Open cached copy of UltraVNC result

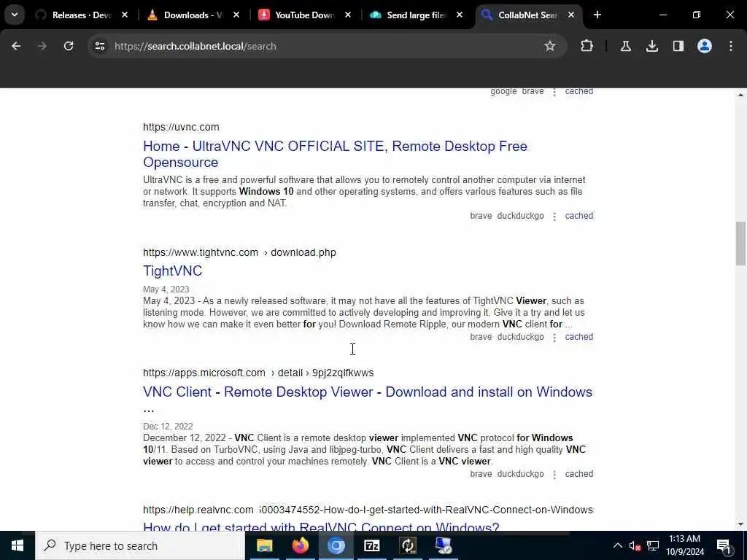tap(578, 216)
